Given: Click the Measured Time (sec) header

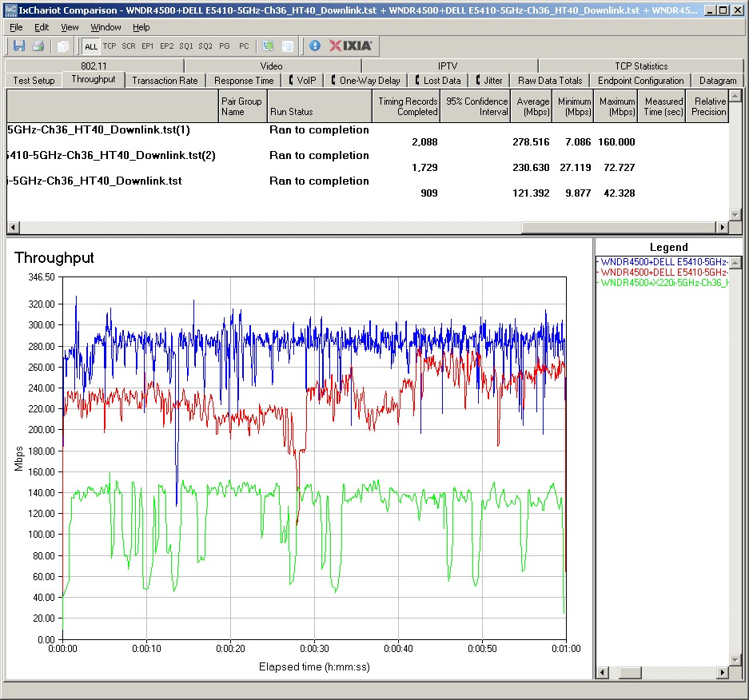Looking at the screenshot, I should pyautogui.click(x=662, y=106).
